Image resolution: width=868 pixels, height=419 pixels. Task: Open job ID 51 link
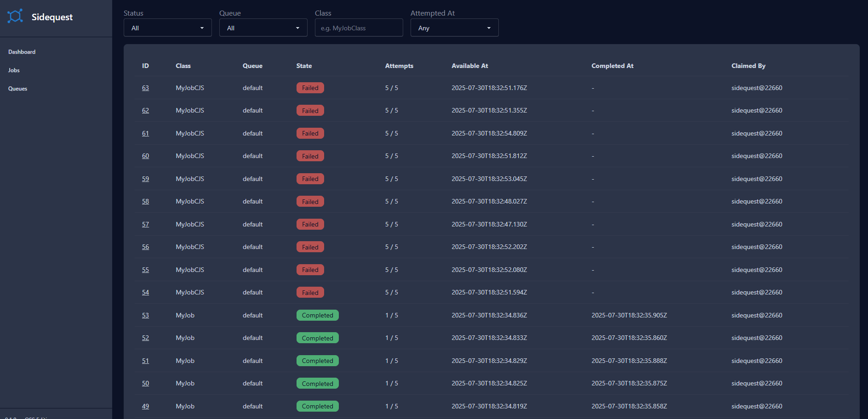pos(145,361)
